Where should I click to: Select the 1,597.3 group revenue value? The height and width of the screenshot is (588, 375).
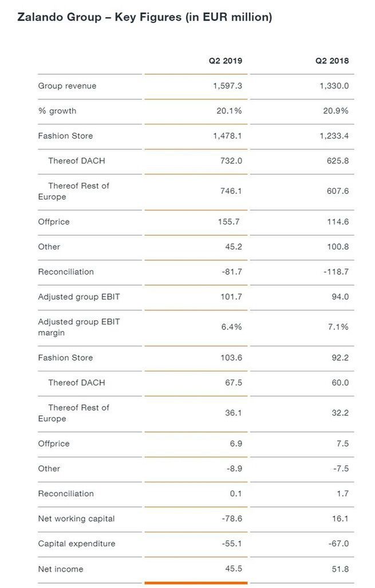[x=227, y=86]
